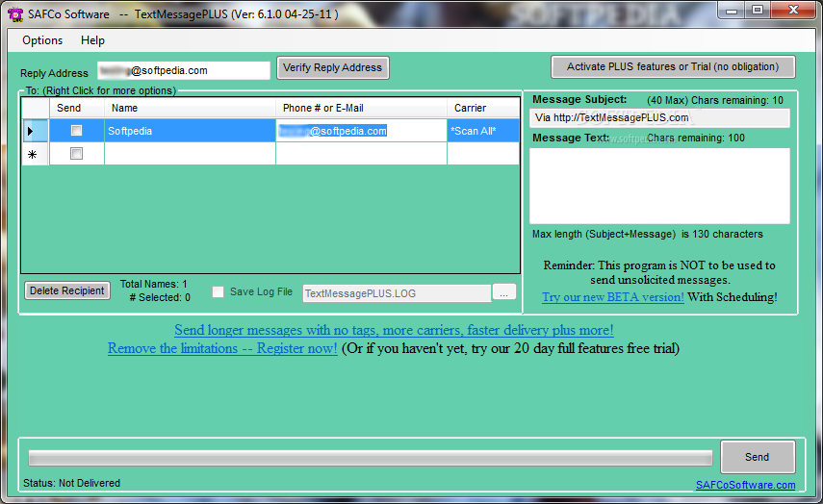The image size is (823, 504).
Task: Open the Send longer messages link
Action: click(394, 330)
